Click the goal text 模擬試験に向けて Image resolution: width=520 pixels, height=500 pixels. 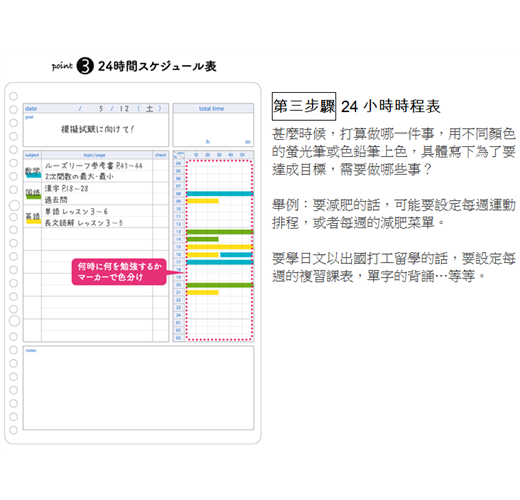[97, 129]
